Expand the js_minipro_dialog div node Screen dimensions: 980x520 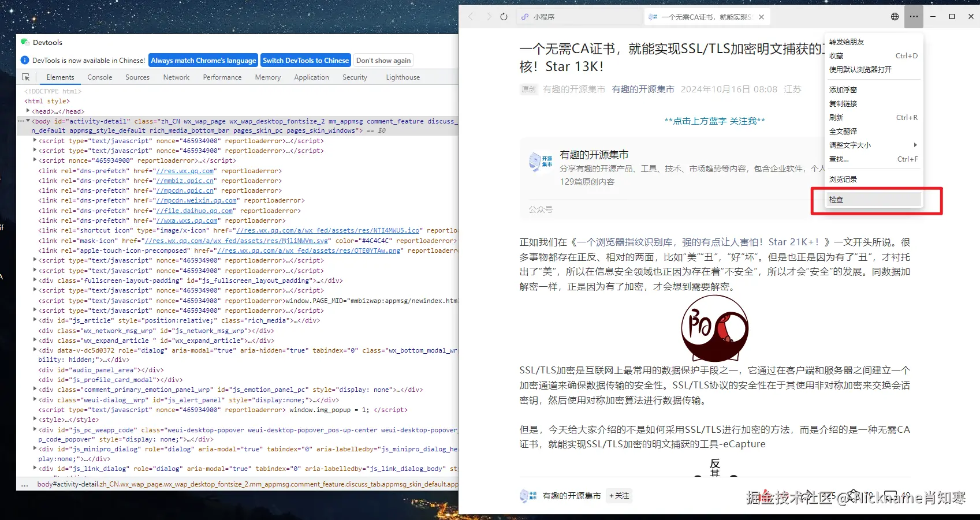click(35, 449)
